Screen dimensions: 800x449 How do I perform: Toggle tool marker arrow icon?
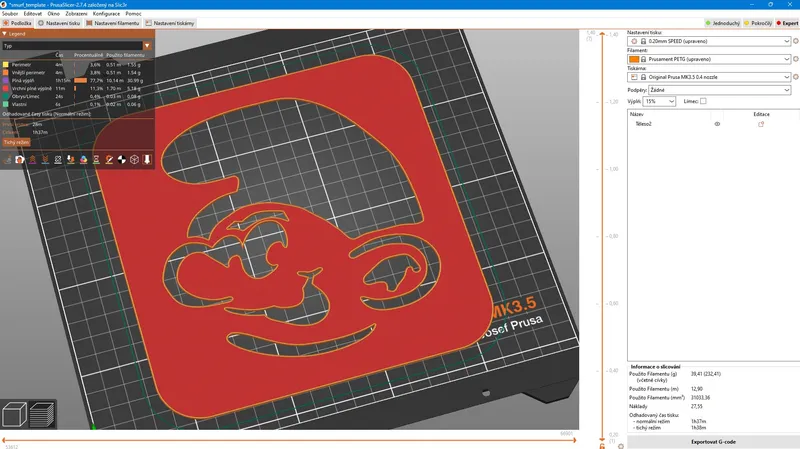point(147,160)
